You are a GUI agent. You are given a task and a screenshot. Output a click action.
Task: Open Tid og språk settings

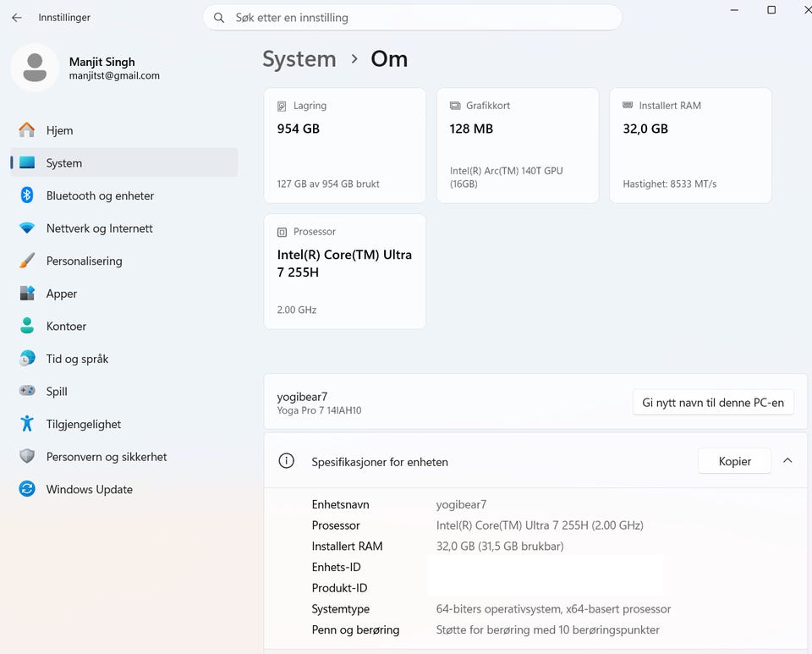(x=124, y=359)
